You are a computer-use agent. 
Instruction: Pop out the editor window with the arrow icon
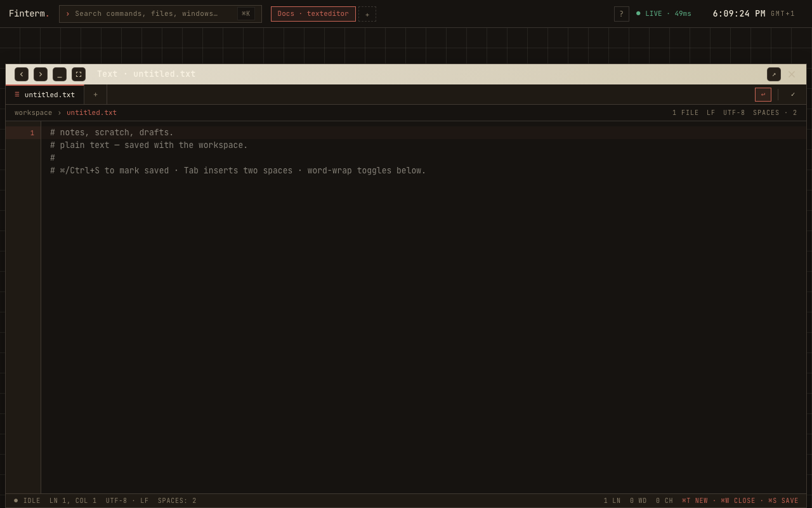tap(774, 74)
